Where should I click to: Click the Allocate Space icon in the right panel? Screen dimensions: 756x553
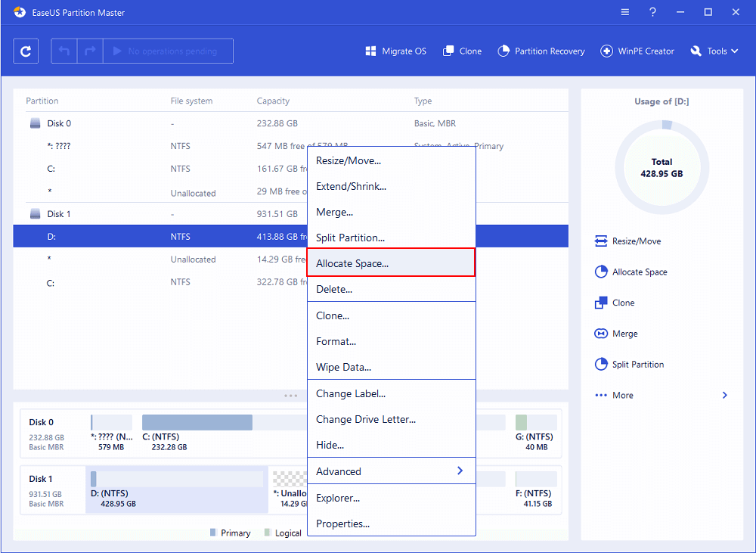tap(601, 272)
